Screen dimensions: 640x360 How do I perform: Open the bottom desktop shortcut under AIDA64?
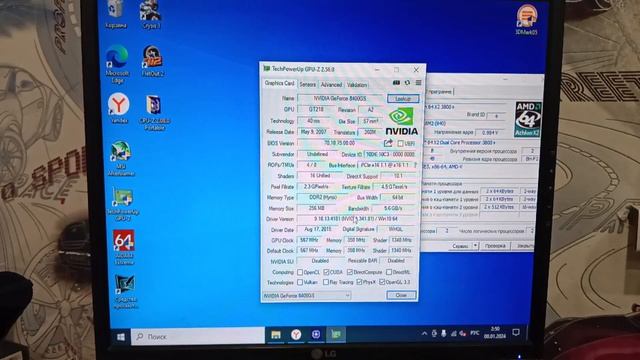click(x=125, y=291)
